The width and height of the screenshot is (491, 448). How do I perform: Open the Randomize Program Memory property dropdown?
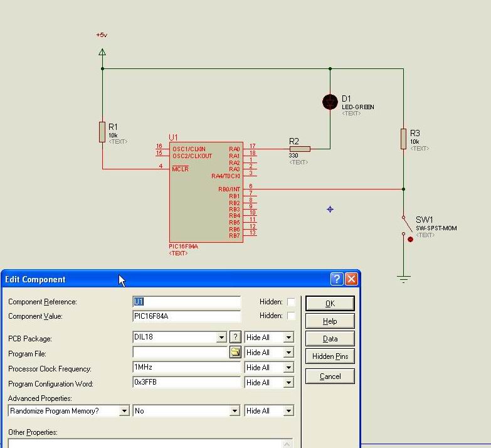pyautogui.click(x=124, y=411)
